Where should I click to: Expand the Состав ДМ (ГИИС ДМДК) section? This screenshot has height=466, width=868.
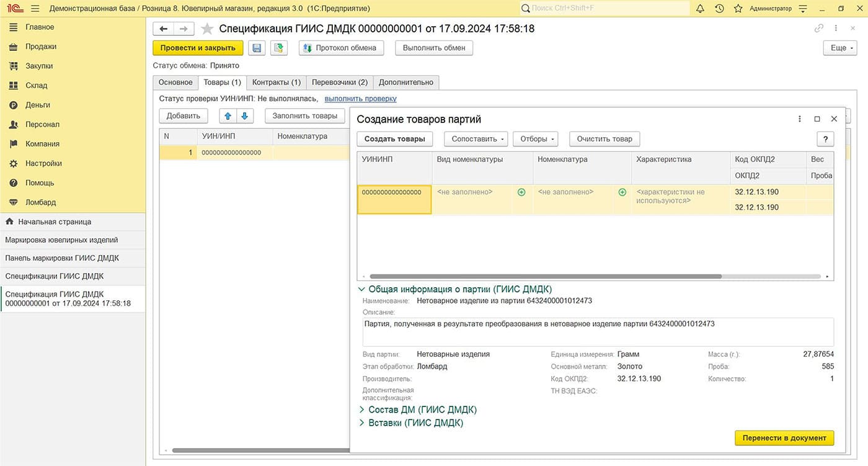tap(418, 410)
